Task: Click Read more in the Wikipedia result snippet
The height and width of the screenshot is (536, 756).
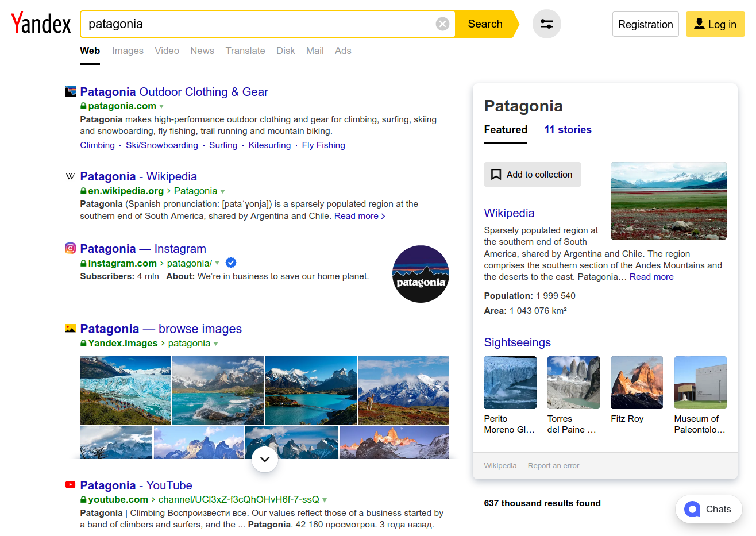Action: pos(360,216)
